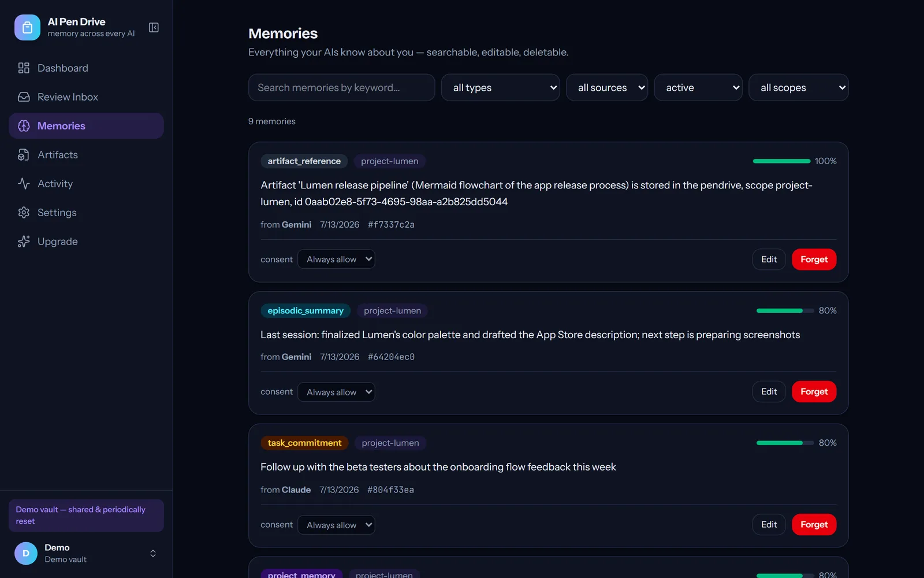924x578 pixels.
Task: Open the all types filter dropdown
Action: [500, 87]
